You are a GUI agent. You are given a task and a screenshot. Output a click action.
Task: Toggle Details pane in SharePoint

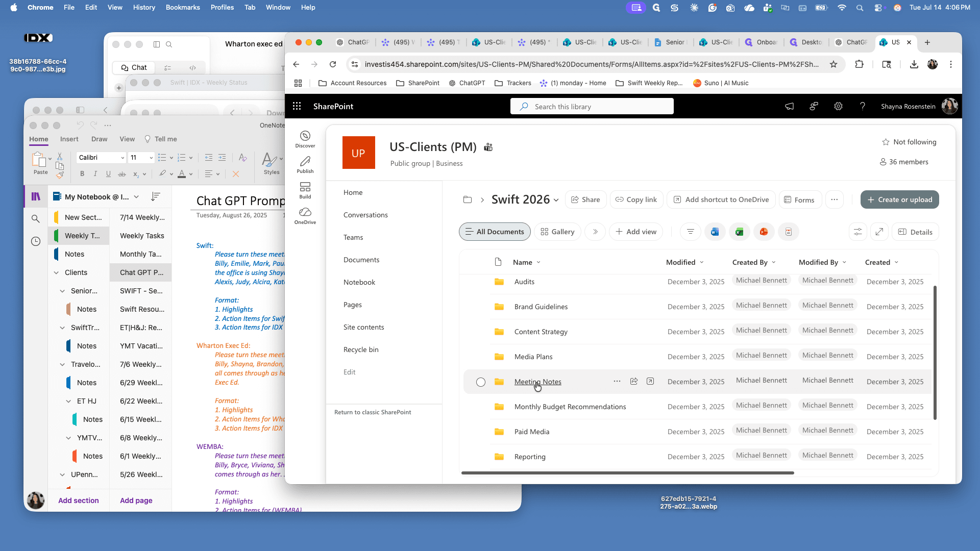click(915, 232)
